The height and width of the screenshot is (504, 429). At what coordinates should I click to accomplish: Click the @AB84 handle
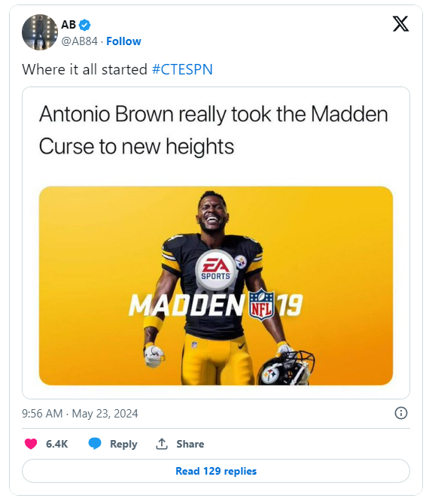coord(79,41)
